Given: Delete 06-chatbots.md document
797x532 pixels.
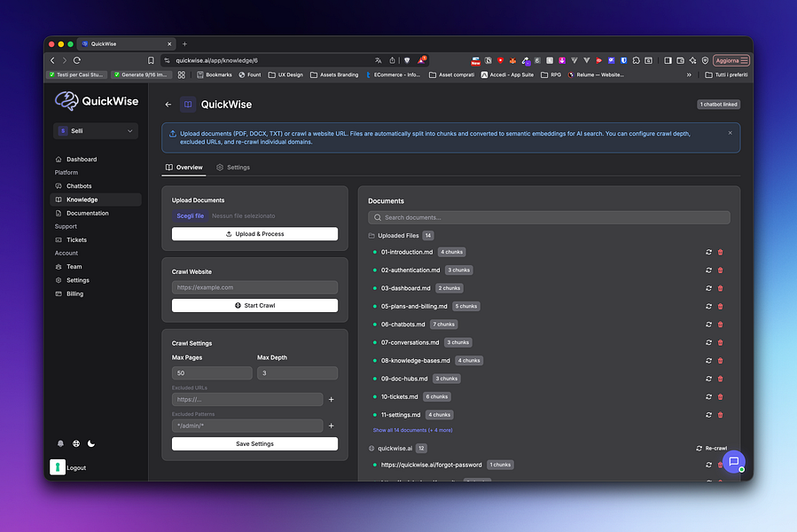Looking at the screenshot, I should [720, 325].
